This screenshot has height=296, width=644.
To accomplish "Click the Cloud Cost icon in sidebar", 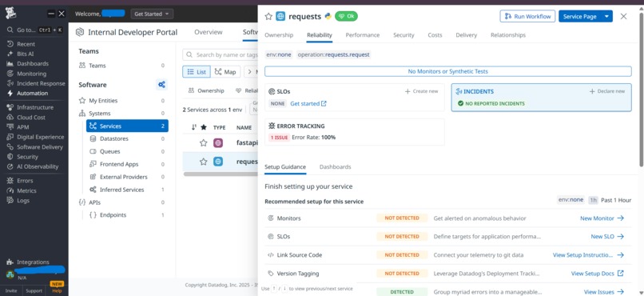I will pos(10,117).
